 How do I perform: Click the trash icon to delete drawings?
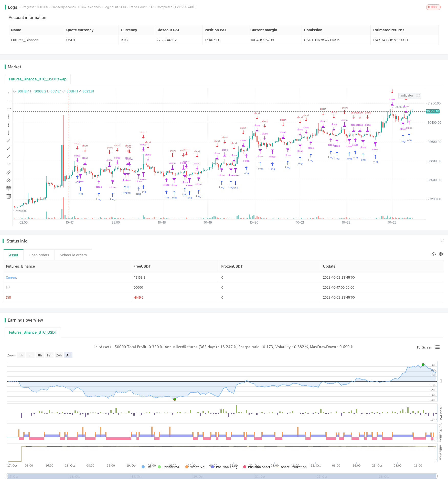point(9,196)
